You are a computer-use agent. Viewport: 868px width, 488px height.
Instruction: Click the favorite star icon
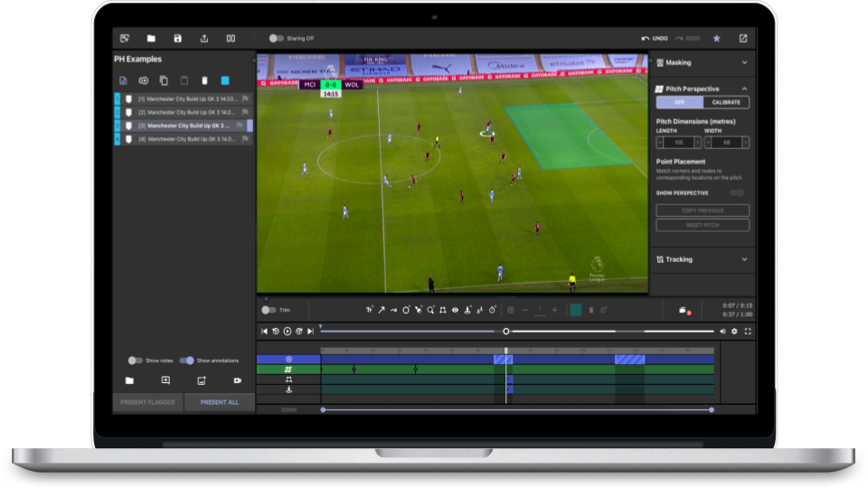[716, 39]
